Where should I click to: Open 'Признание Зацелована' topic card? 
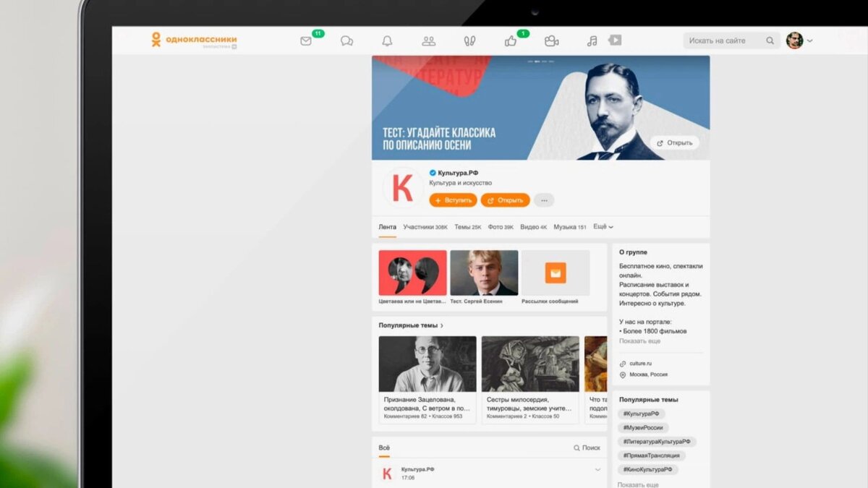click(427, 380)
